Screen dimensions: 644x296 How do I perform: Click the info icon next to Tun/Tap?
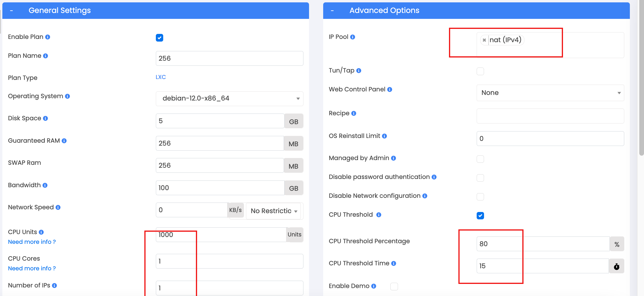click(359, 71)
